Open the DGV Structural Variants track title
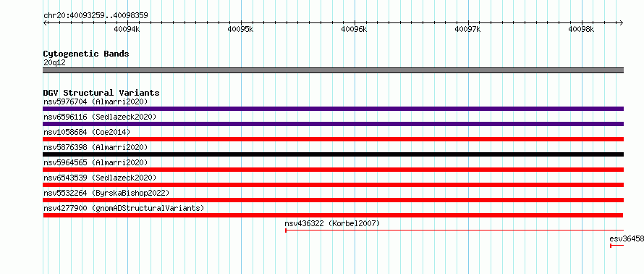Screen dimensions: 644x274 [x=101, y=93]
